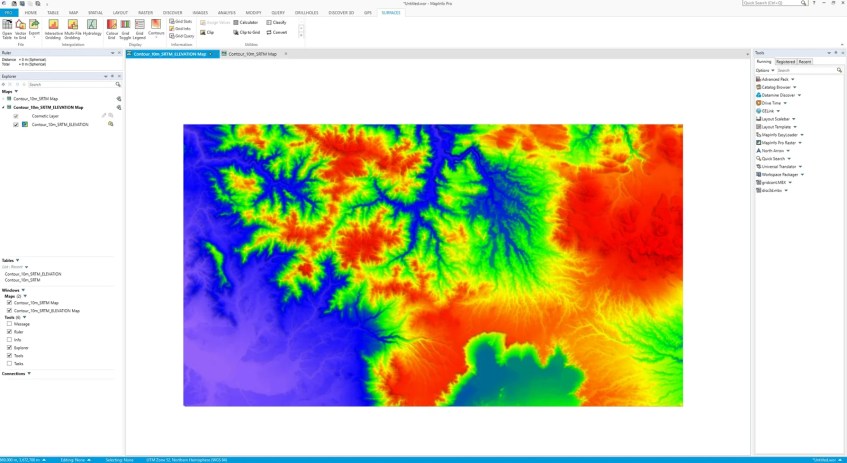847x463 pixels.
Task: Open the Export grid option
Action: [34, 29]
